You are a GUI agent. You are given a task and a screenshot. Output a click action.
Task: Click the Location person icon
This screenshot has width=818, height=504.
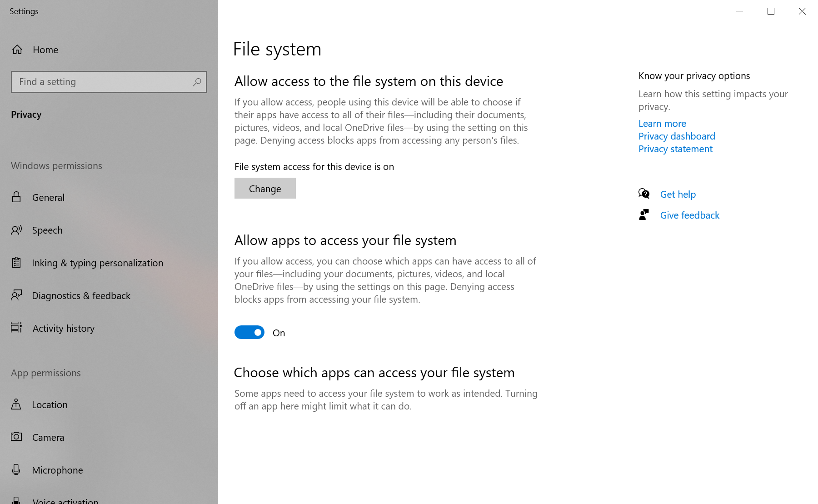pos(16,404)
